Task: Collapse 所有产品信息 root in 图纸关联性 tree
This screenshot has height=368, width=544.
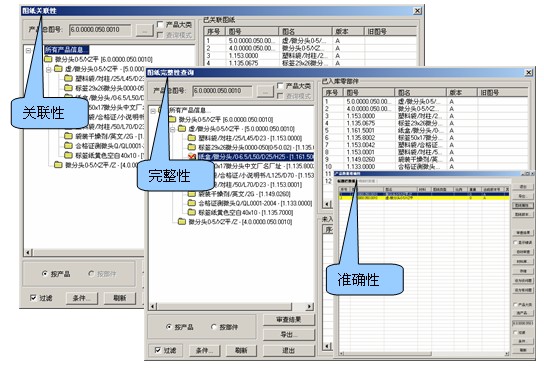Action: (x=29, y=50)
